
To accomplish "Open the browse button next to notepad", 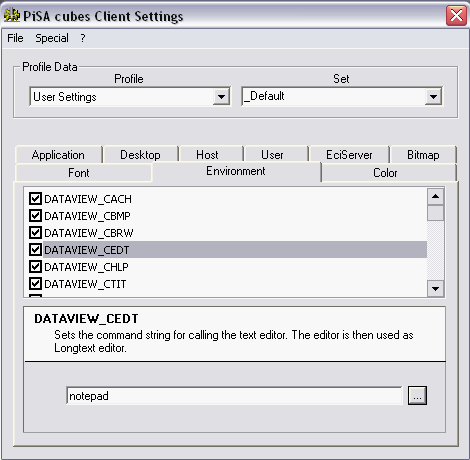I will click(417, 396).
